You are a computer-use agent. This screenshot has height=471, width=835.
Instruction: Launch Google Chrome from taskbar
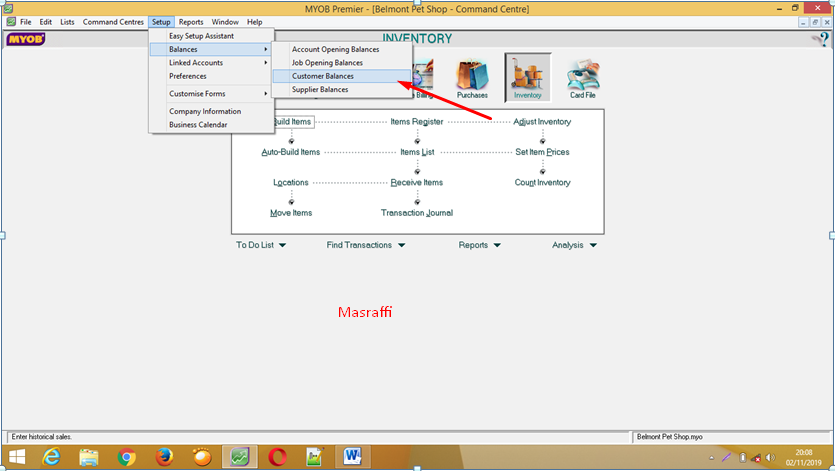coord(127,457)
